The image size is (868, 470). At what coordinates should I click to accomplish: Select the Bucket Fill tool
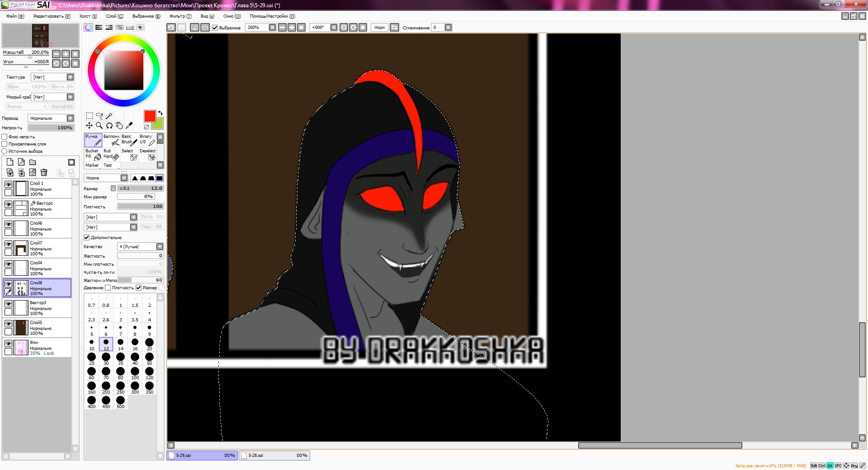click(x=93, y=154)
